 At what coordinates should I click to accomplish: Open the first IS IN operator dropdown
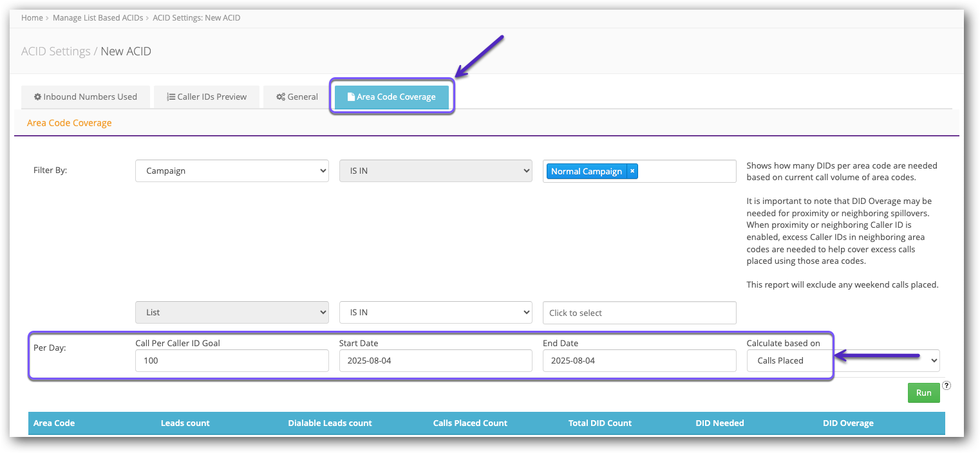[x=435, y=171]
